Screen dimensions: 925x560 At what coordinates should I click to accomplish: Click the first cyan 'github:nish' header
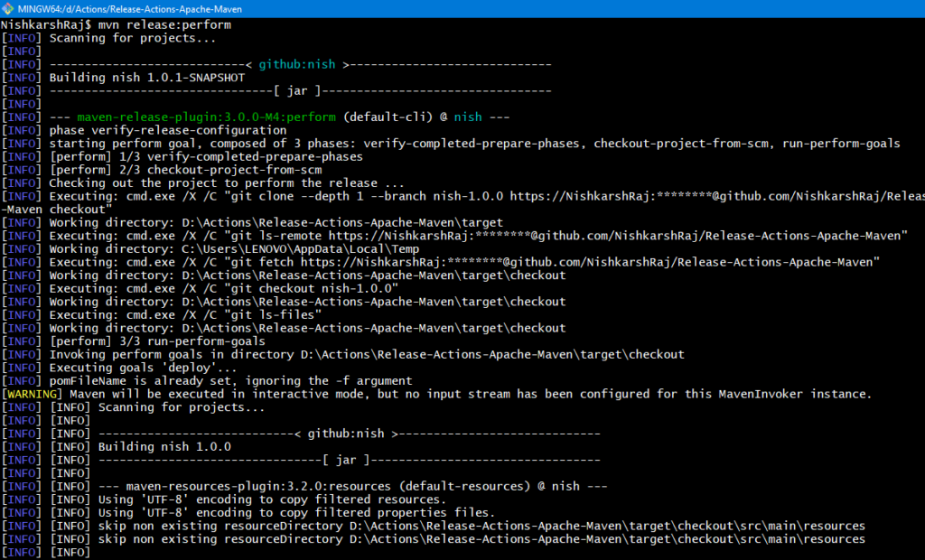297,65
